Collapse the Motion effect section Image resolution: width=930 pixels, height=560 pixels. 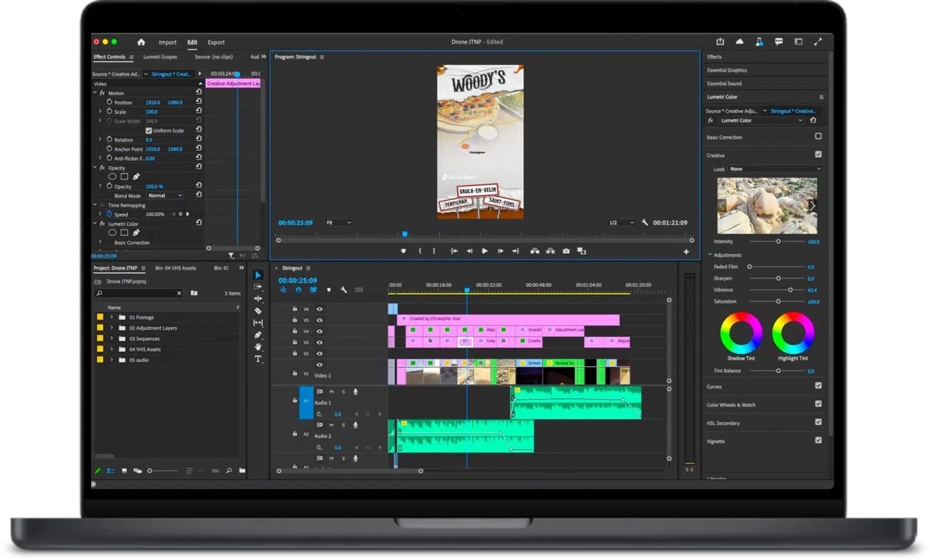coord(95,93)
